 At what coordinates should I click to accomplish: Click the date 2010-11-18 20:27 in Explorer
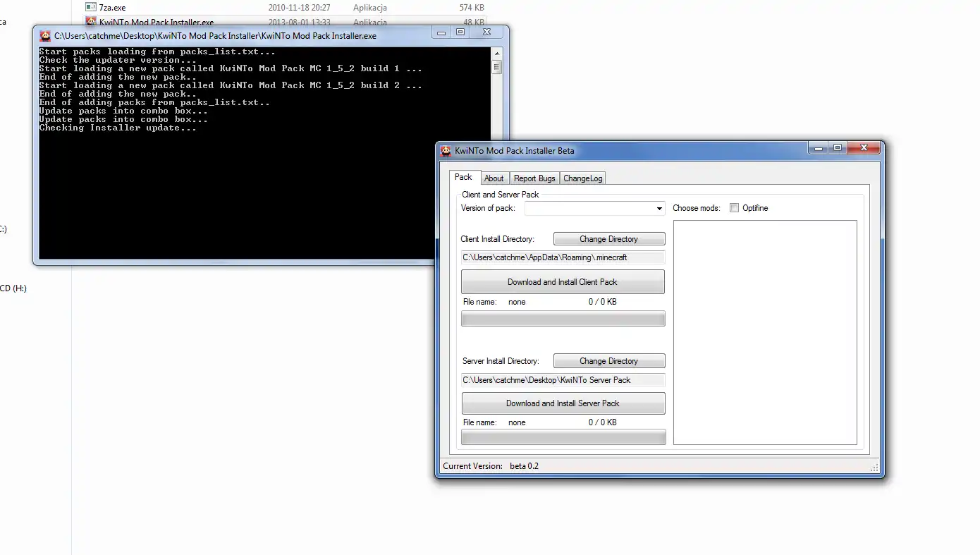300,8
